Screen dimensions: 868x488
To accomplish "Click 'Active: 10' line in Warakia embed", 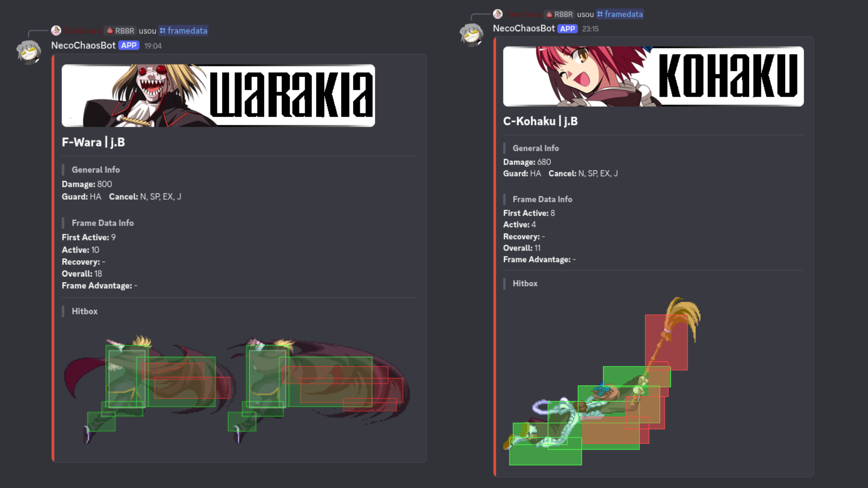I will coord(80,250).
